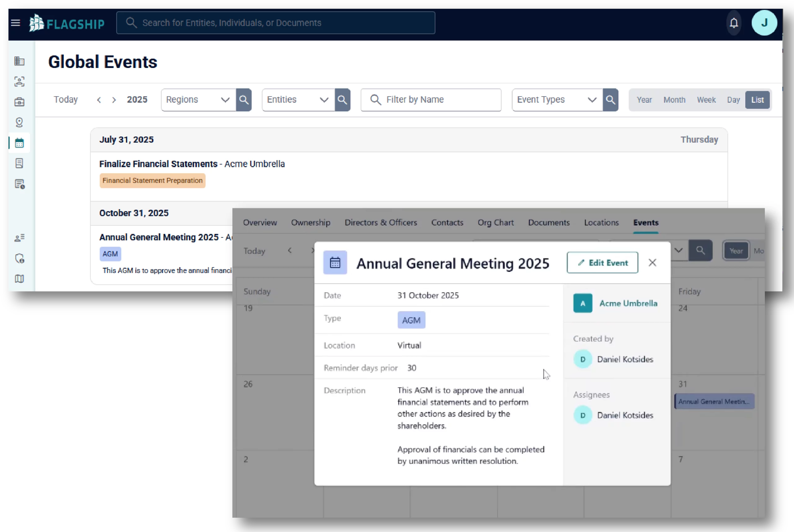The image size is (794, 532).
Task: Click the Annual General Meeting event on day 31
Action: click(x=714, y=401)
